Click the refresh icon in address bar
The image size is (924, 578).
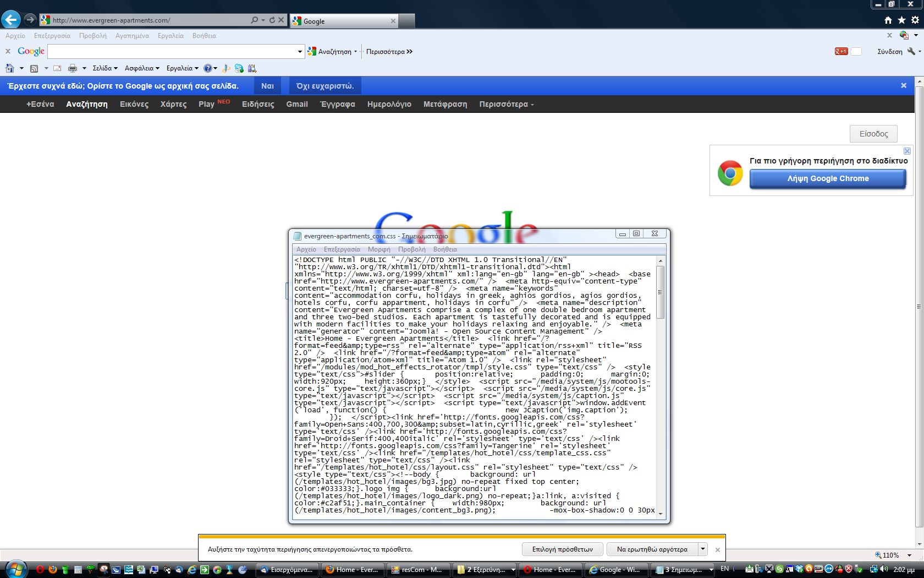[272, 20]
